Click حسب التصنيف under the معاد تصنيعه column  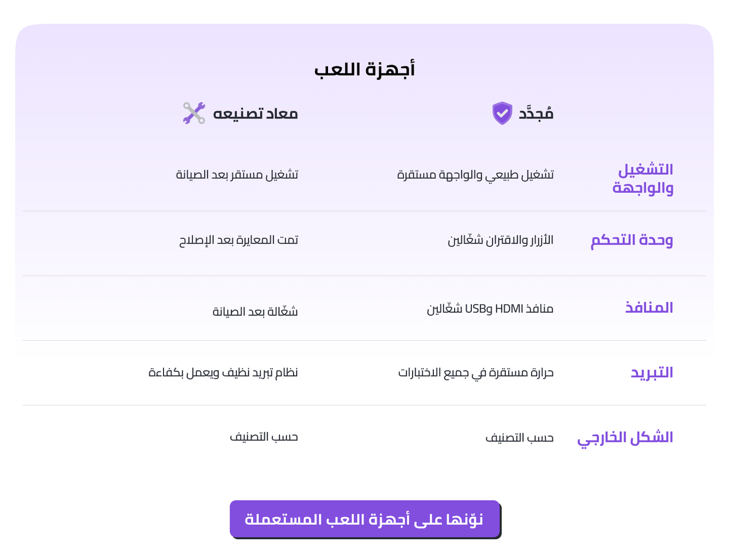[264, 437]
